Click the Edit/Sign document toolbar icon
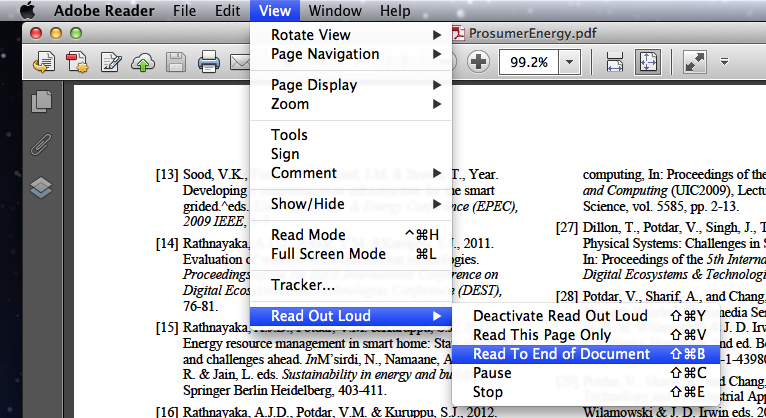This screenshot has height=418, width=766. pyautogui.click(x=111, y=62)
